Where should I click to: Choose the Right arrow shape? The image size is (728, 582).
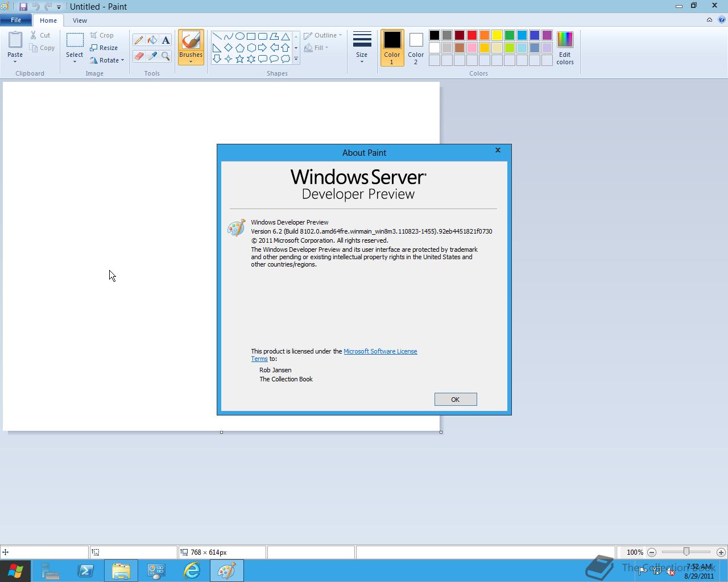pyautogui.click(x=262, y=48)
